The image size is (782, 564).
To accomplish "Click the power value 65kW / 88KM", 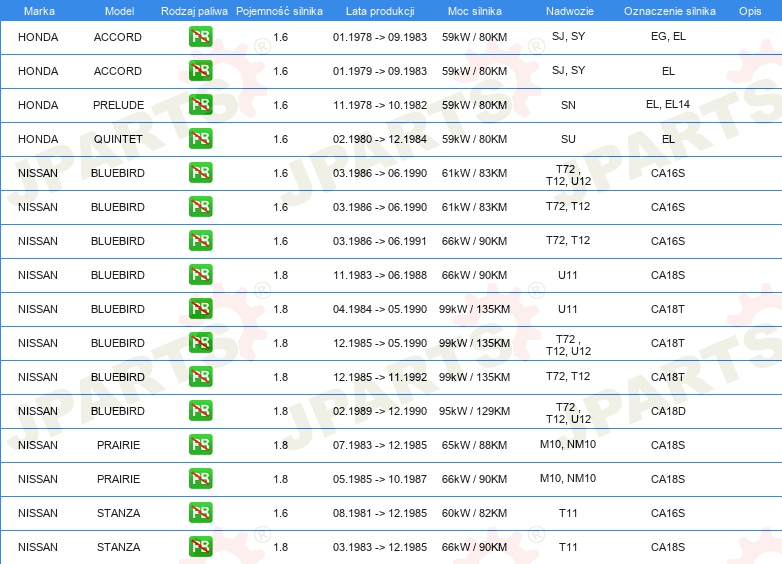I will pos(474,445).
